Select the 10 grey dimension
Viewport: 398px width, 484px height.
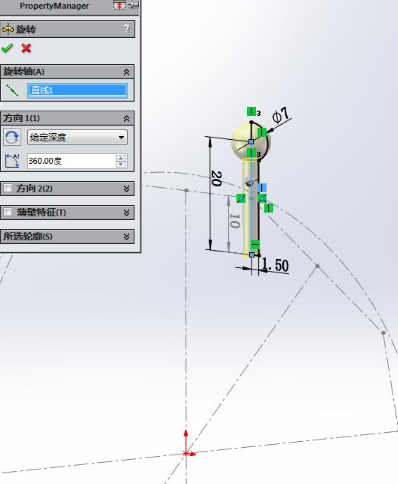pos(234,221)
